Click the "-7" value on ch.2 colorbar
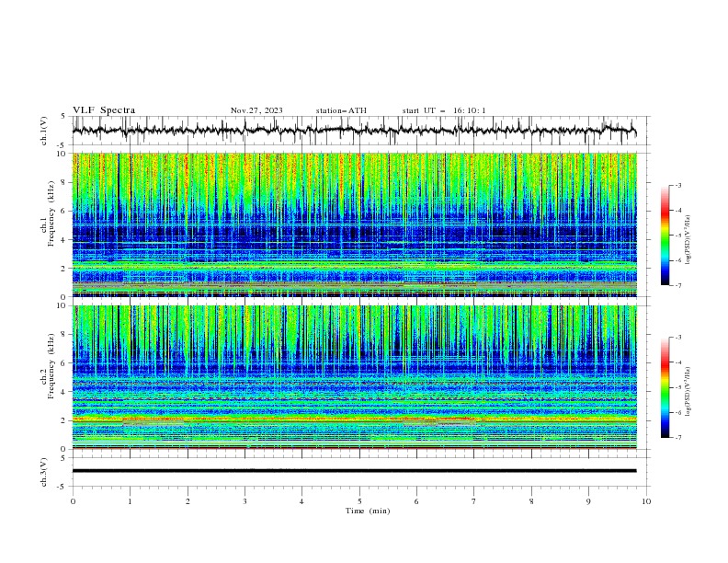 coord(678,437)
